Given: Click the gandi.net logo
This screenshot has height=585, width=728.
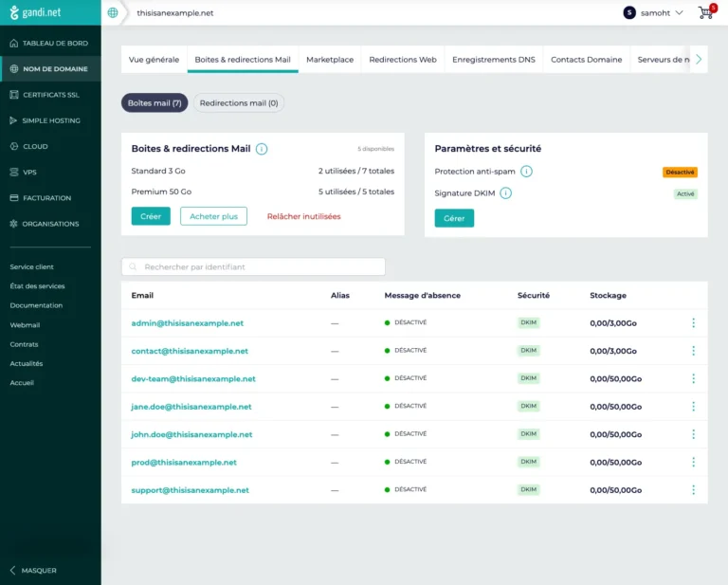Looking at the screenshot, I should [35, 12].
